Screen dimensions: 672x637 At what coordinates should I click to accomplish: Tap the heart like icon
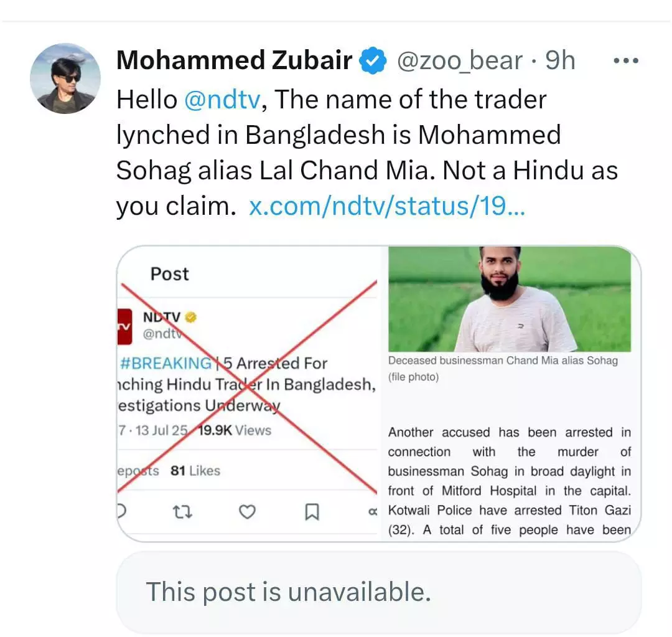(248, 512)
